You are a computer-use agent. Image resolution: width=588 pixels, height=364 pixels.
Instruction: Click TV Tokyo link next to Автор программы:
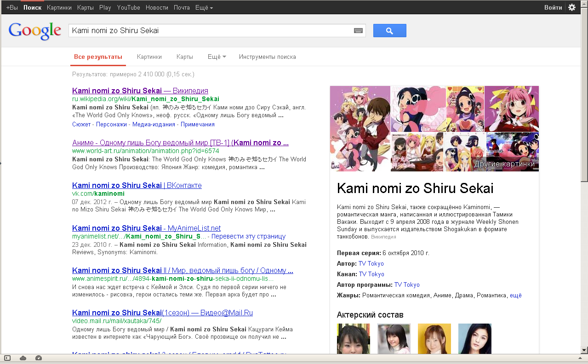tap(407, 285)
